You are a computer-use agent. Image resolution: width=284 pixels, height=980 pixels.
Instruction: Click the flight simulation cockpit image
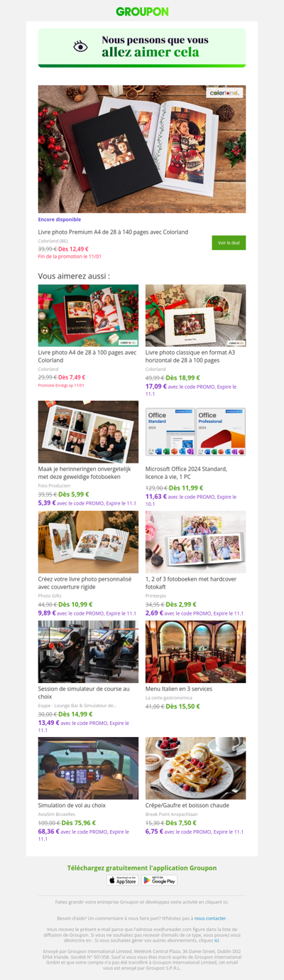(x=88, y=768)
